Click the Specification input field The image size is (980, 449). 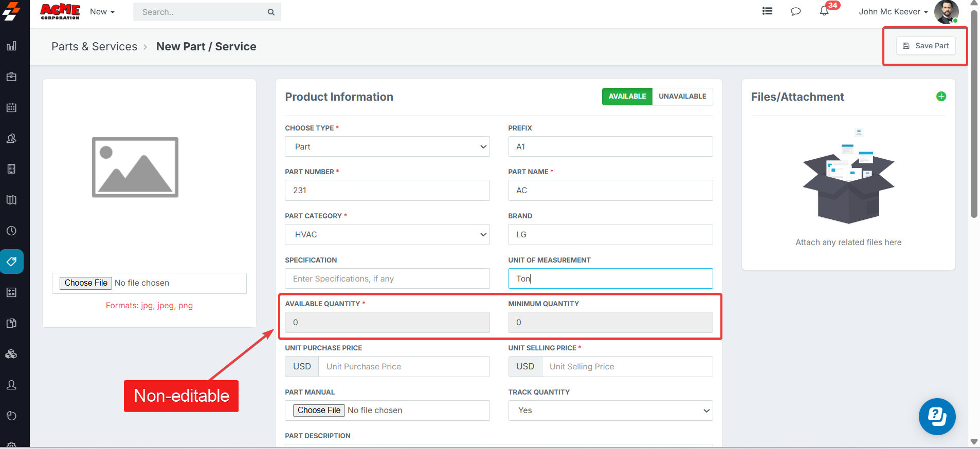point(387,279)
